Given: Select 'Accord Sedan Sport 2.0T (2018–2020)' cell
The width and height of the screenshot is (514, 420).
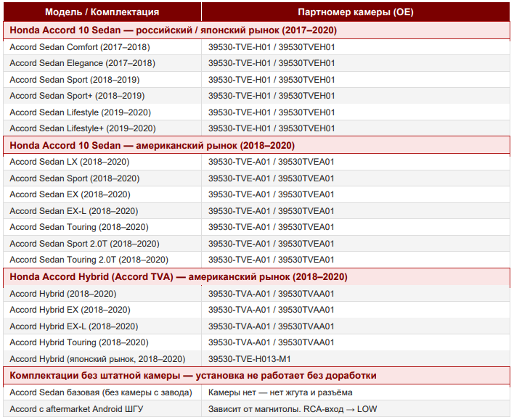Looking at the screenshot, I should 102,244.
